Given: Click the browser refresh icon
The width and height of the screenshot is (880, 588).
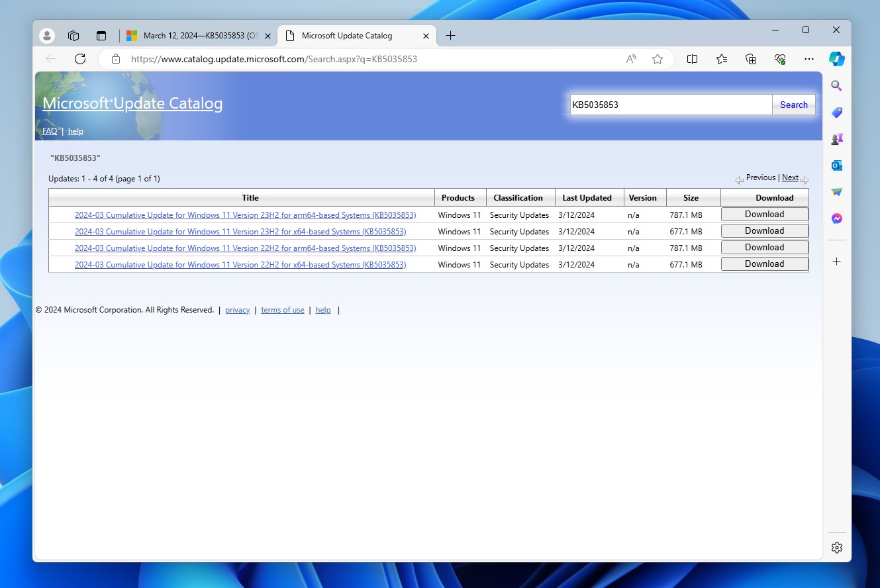Looking at the screenshot, I should click(x=80, y=59).
